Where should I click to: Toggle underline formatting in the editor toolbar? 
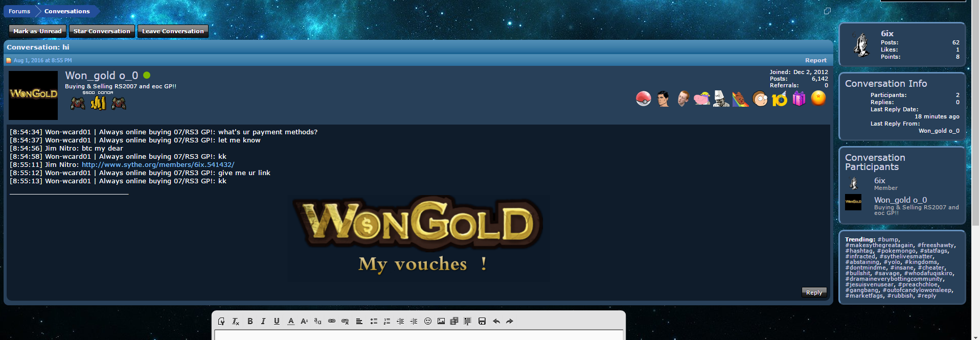pyautogui.click(x=277, y=321)
